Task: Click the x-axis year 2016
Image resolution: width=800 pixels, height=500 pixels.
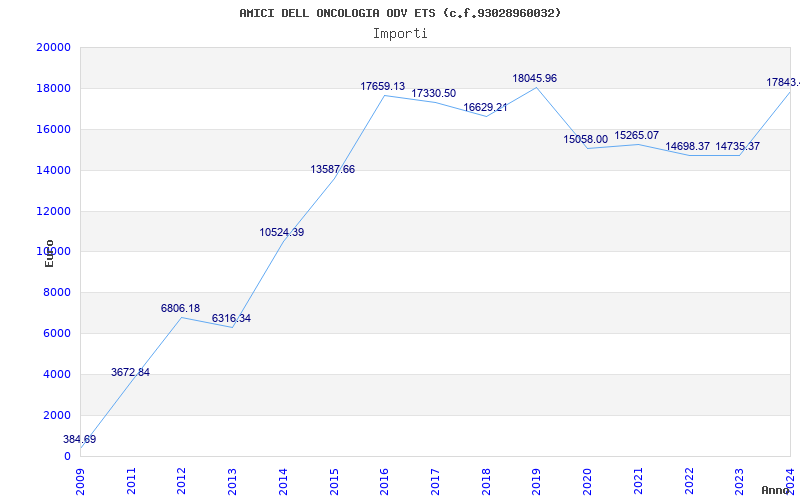Action: pos(385,482)
